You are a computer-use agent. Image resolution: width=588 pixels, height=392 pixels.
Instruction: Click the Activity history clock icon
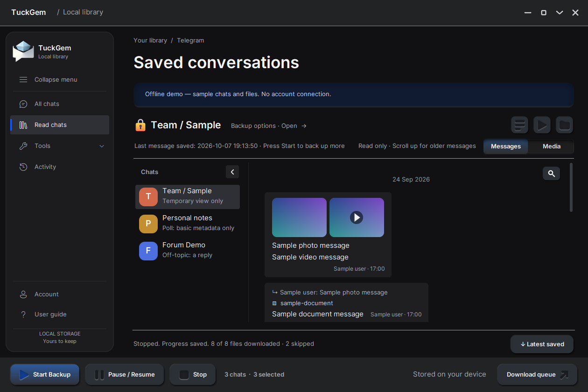click(x=23, y=167)
